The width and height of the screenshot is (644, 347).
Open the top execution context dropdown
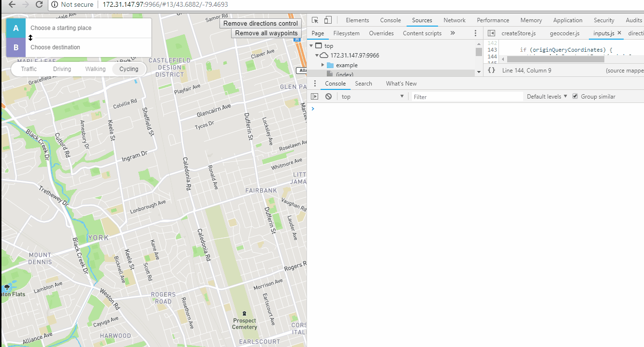[x=372, y=97]
